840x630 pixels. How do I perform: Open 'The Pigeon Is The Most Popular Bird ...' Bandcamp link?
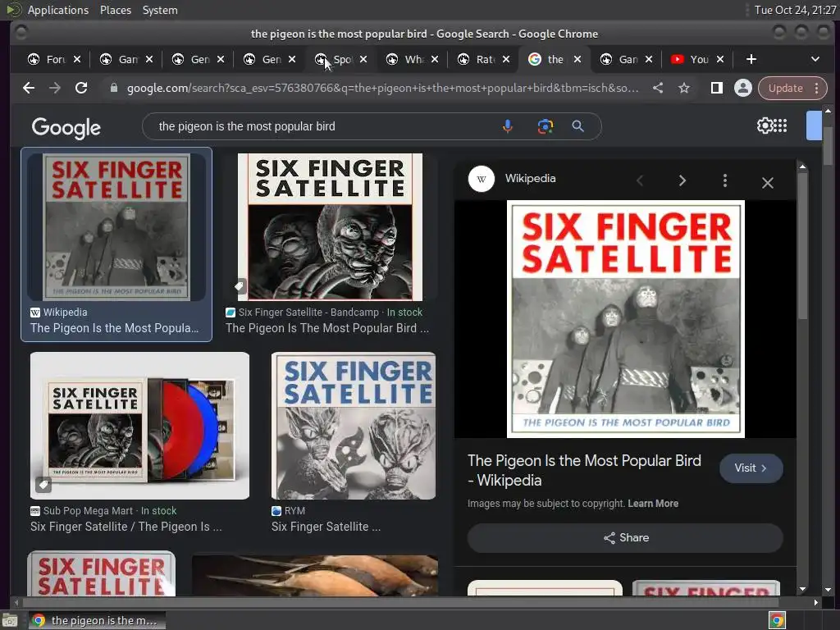click(326, 328)
